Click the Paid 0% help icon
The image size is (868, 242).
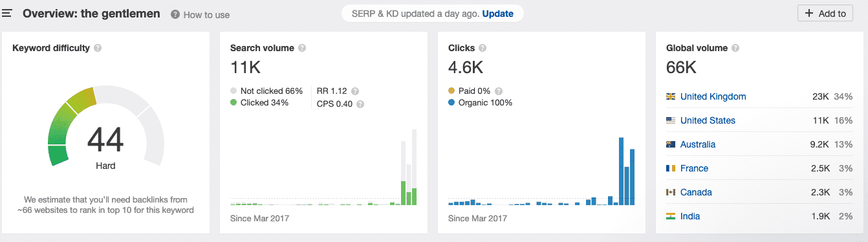tap(499, 91)
